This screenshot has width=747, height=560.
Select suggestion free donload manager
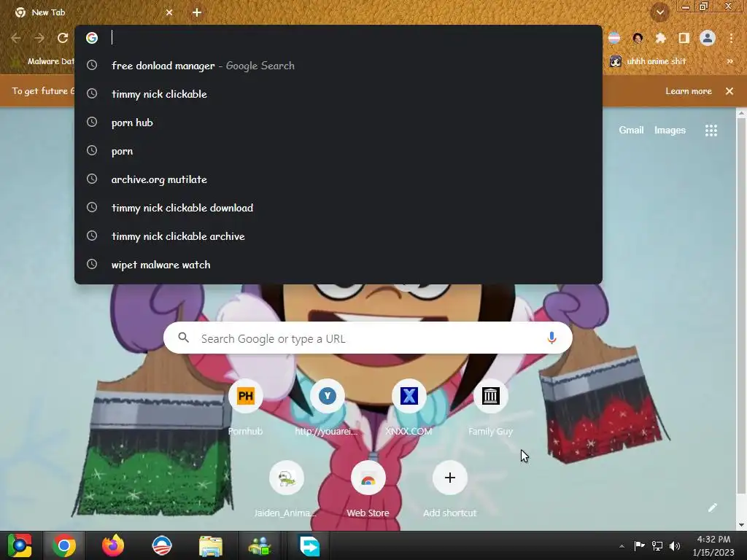[338, 66]
